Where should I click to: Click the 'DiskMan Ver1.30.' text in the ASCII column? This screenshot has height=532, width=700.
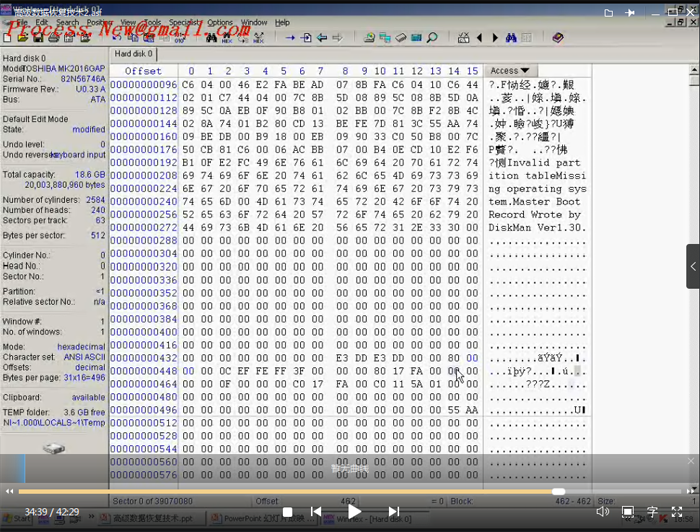coord(537,228)
